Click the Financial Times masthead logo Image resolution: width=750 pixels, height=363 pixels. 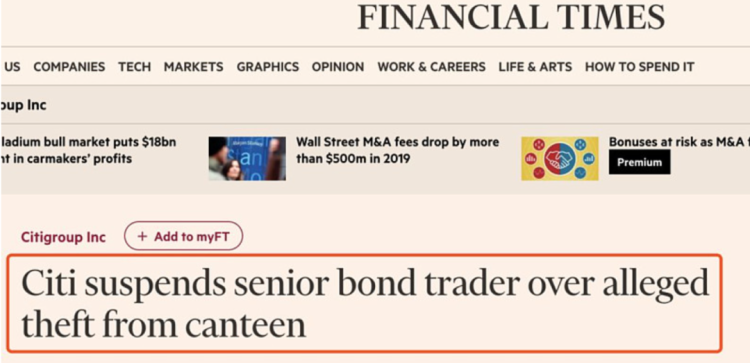tap(511, 18)
